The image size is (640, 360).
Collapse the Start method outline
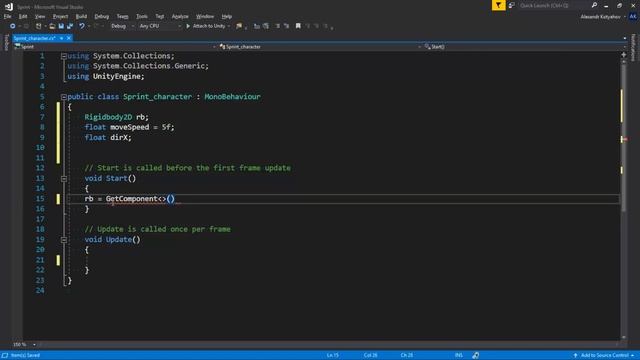coord(64,178)
